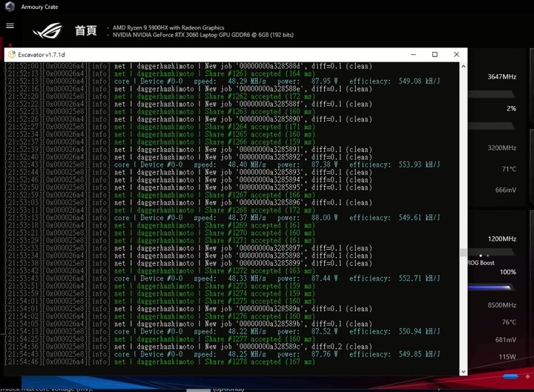Click the Excavator v1.7.1d title text
This screenshot has width=534, height=392.
pos(42,54)
